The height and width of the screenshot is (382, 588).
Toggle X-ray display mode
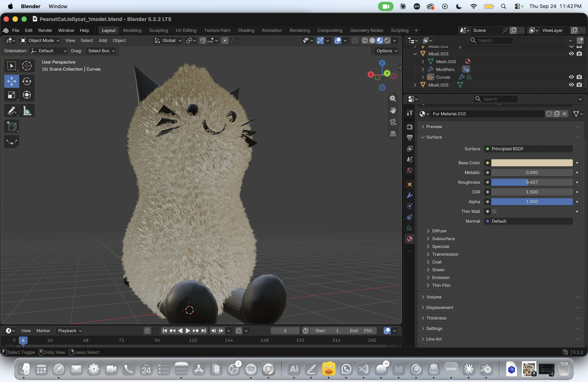click(355, 40)
